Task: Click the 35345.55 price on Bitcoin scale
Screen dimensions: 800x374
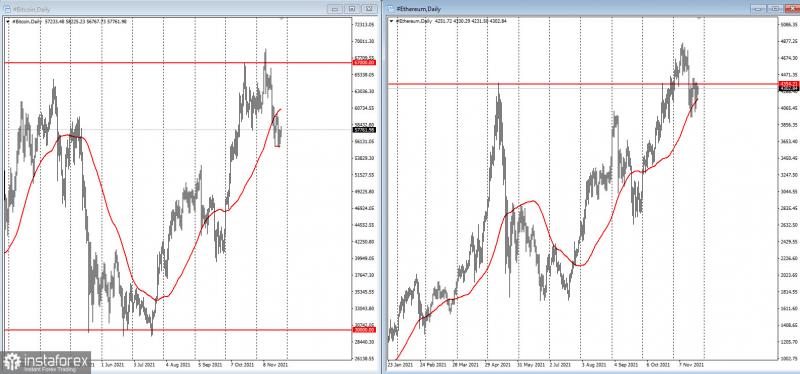Action: 364,292
